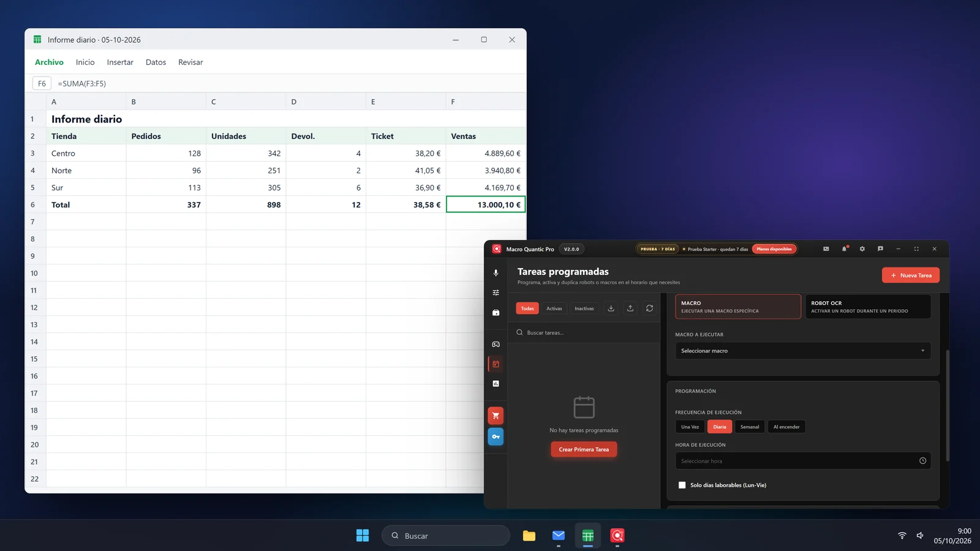Expand the Seleccionar macro dropdown
Viewport: 980px width, 551px height.
coord(803,351)
